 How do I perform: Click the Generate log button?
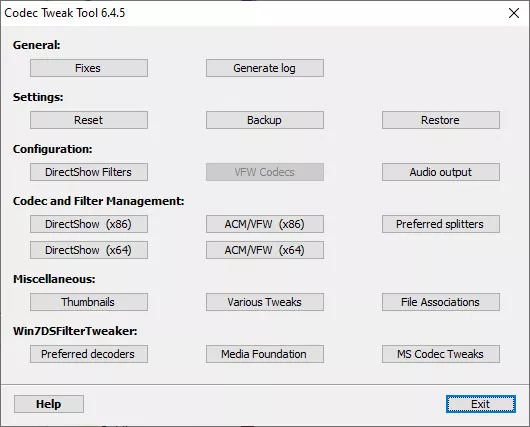tap(265, 68)
